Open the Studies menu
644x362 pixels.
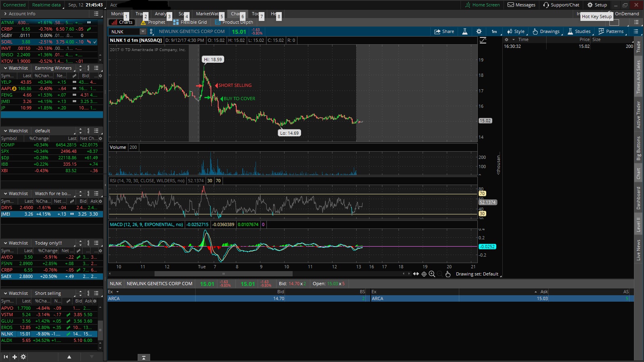coord(579,31)
